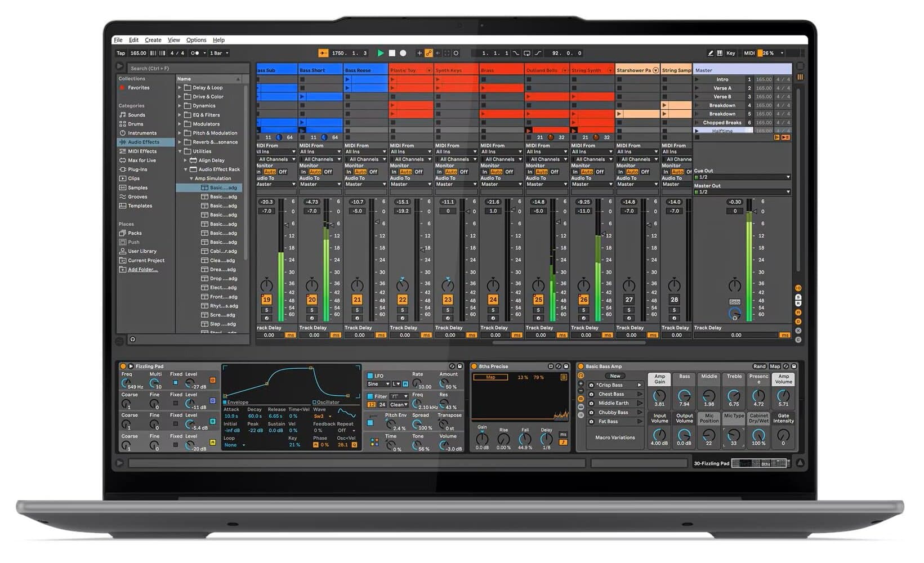Deactivate track 19 with its activator button
Screen dimensions: 924x563
266,300
